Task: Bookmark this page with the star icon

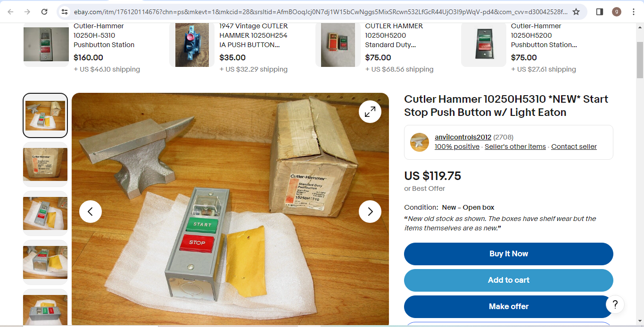Action: (576, 12)
